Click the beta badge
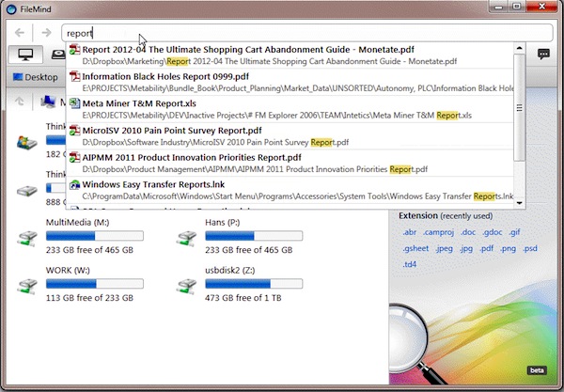This screenshot has height=392, width=564. point(537,370)
